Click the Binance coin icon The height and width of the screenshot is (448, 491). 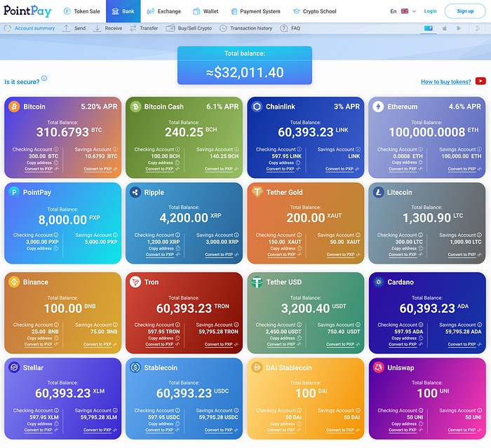(14, 282)
